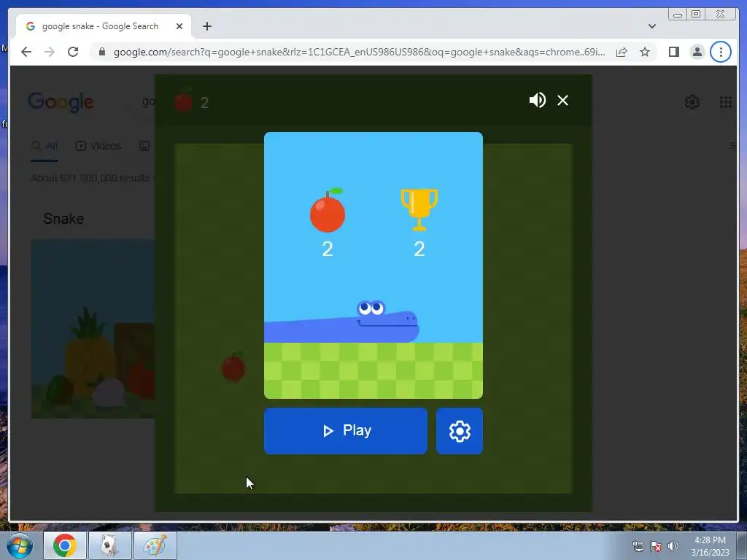Select the All search tab
Screen dimensions: 747x560
(44, 146)
